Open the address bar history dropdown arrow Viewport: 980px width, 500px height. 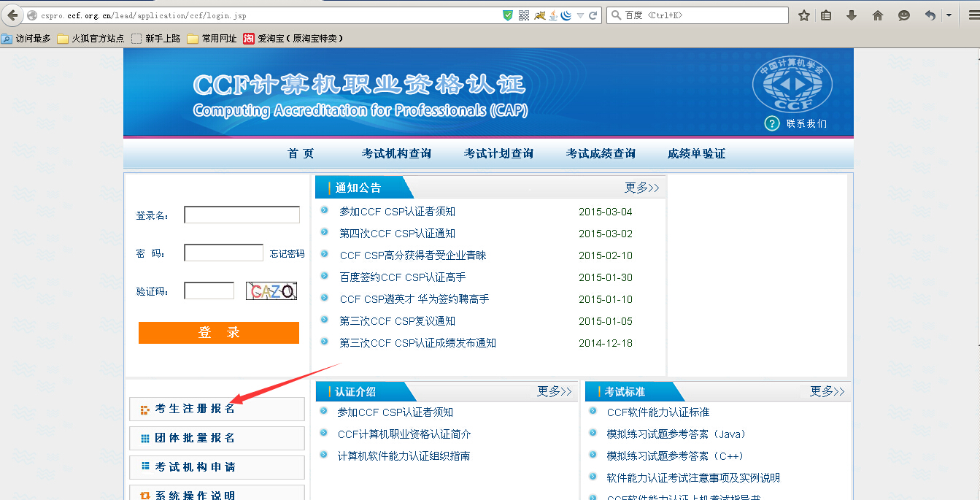[x=580, y=15]
